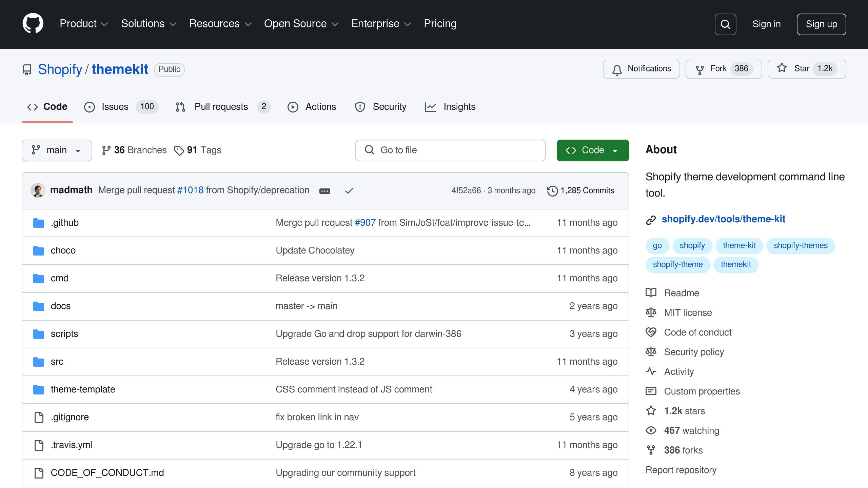Open commit hash 4f52a66
868x488 pixels.
coord(466,191)
